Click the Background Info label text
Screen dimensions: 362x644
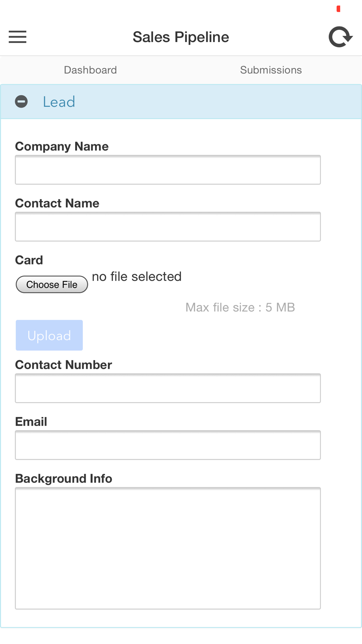click(x=64, y=478)
